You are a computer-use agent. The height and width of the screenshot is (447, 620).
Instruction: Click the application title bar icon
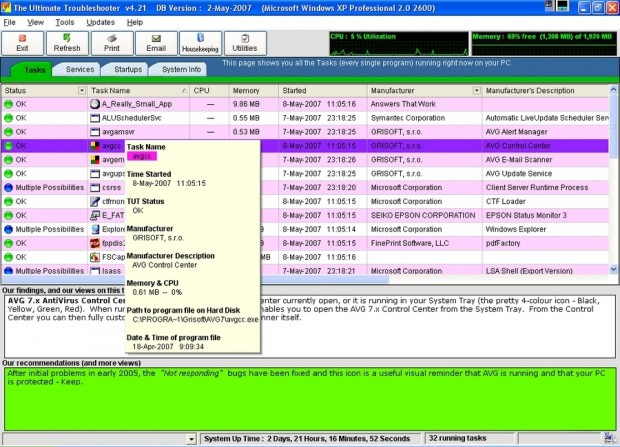coord(6,7)
